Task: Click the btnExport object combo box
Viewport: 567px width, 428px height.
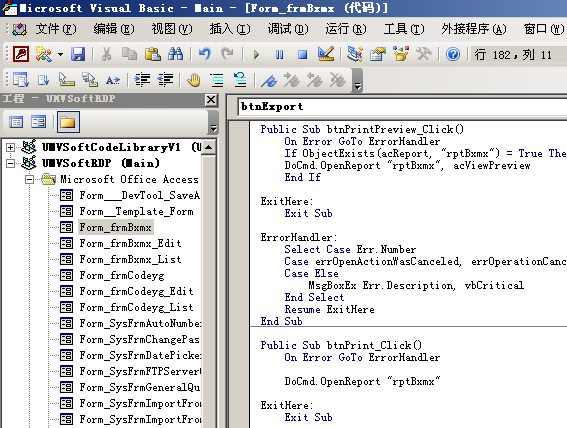Action: (x=402, y=107)
